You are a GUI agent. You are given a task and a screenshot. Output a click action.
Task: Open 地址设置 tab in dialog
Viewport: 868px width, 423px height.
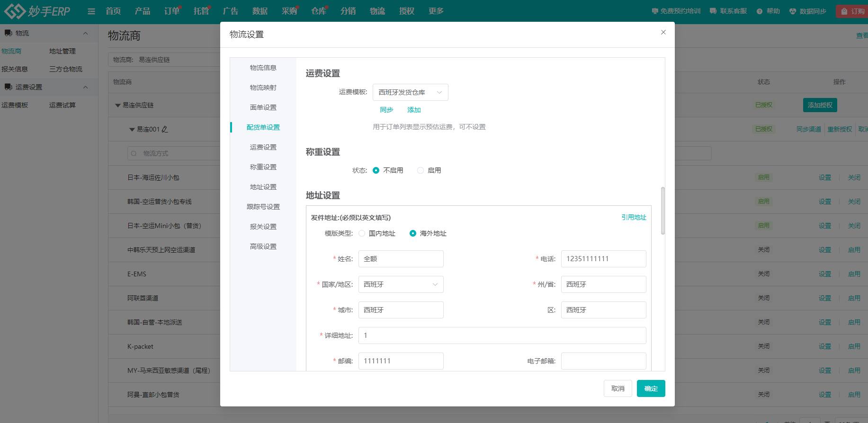pos(263,187)
